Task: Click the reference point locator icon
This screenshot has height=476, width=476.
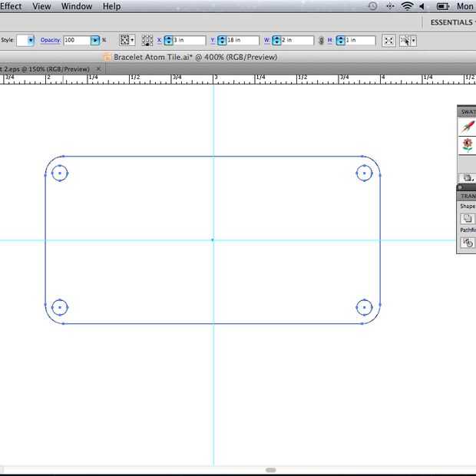Action: click(x=147, y=41)
